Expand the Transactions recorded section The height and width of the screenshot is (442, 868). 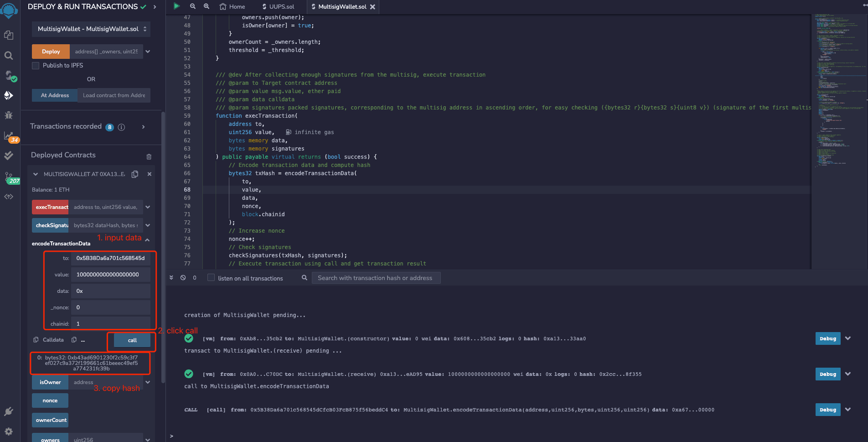143,127
